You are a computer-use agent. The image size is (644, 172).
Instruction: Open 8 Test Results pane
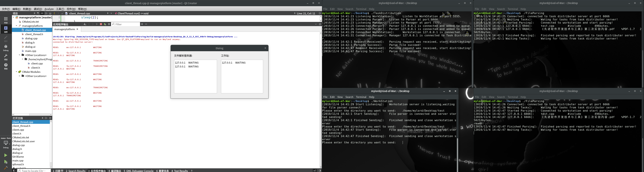point(179,170)
